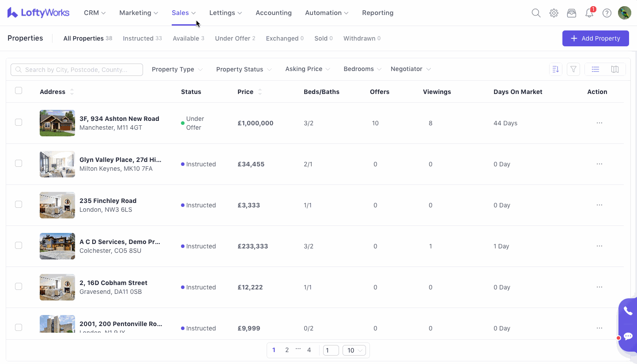Click the sort order icon
The image size is (637, 364).
(x=556, y=69)
